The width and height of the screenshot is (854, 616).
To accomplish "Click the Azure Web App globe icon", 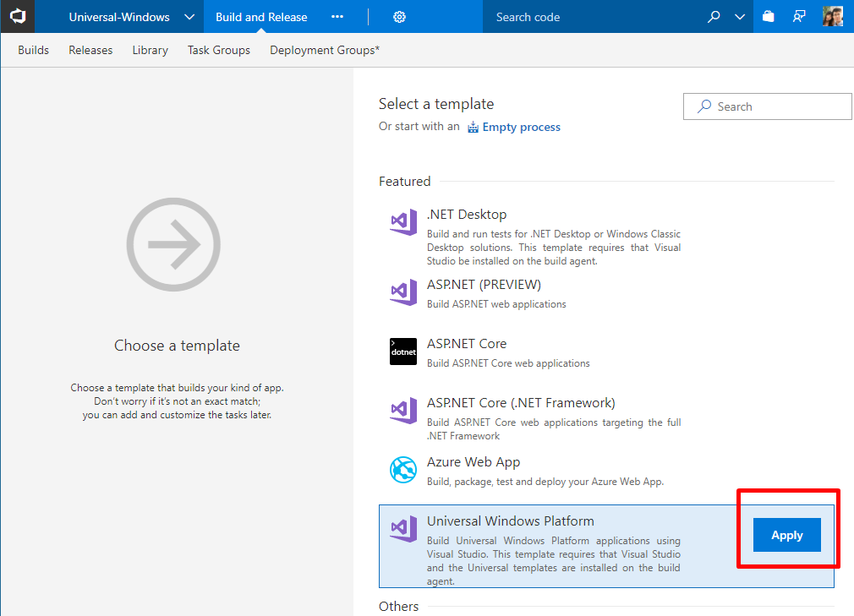I will [403, 470].
